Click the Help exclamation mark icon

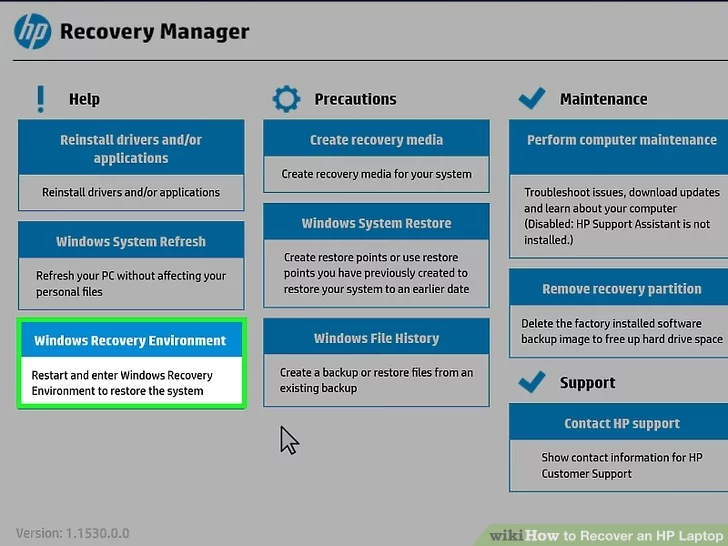tap(40, 99)
